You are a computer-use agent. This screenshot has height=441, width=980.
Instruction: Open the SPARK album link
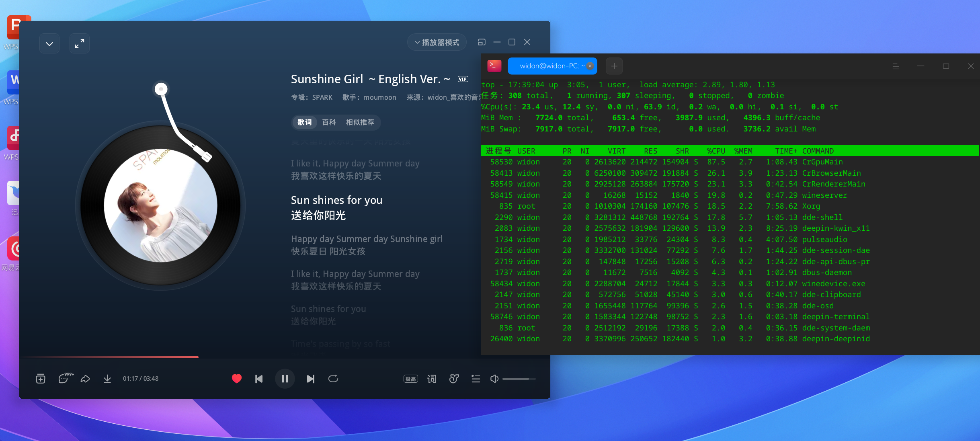click(x=322, y=97)
